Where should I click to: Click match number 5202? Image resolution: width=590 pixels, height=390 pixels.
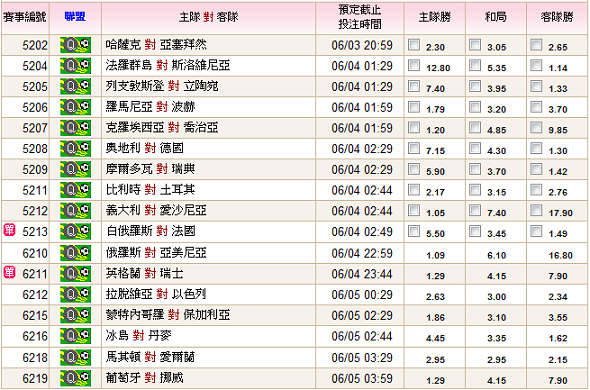35,46
